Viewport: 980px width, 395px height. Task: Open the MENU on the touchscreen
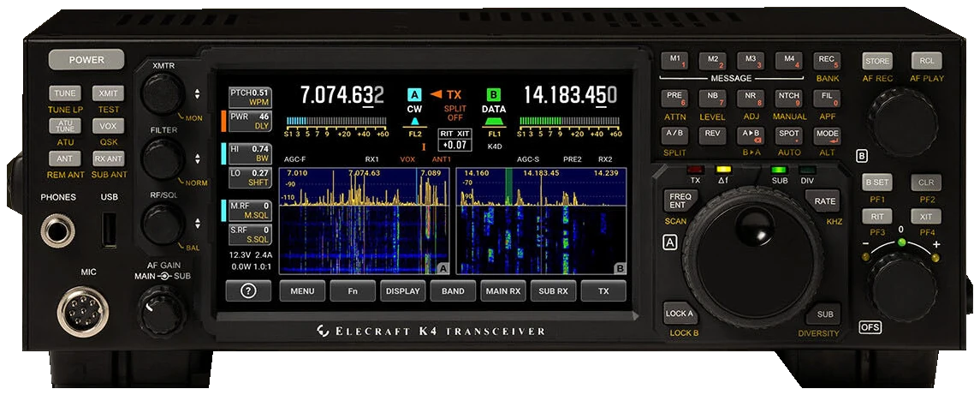point(302,290)
